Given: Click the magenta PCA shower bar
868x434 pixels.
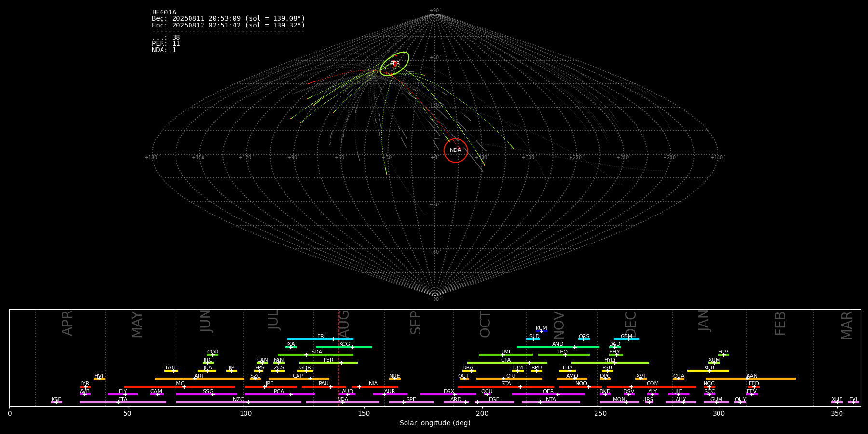Looking at the screenshot, I should tap(280, 394).
